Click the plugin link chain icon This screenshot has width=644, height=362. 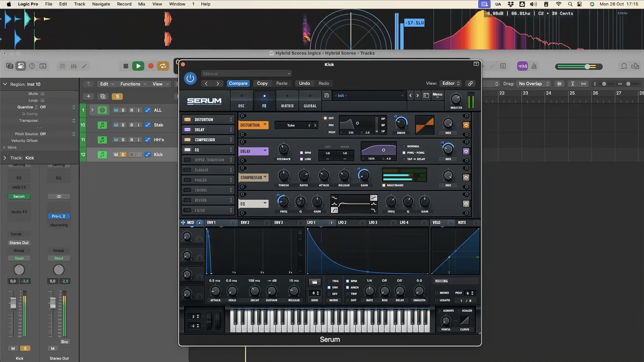[x=470, y=84]
